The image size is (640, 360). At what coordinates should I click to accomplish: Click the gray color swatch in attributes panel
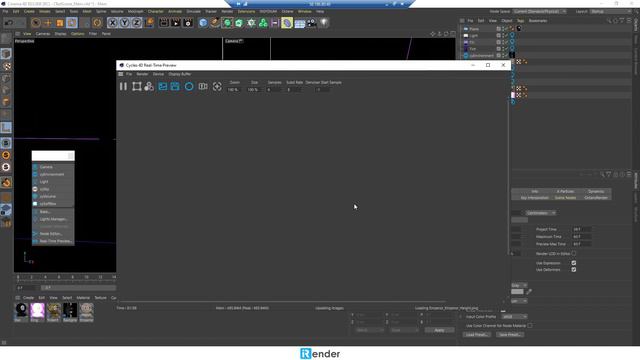[x=517, y=291]
